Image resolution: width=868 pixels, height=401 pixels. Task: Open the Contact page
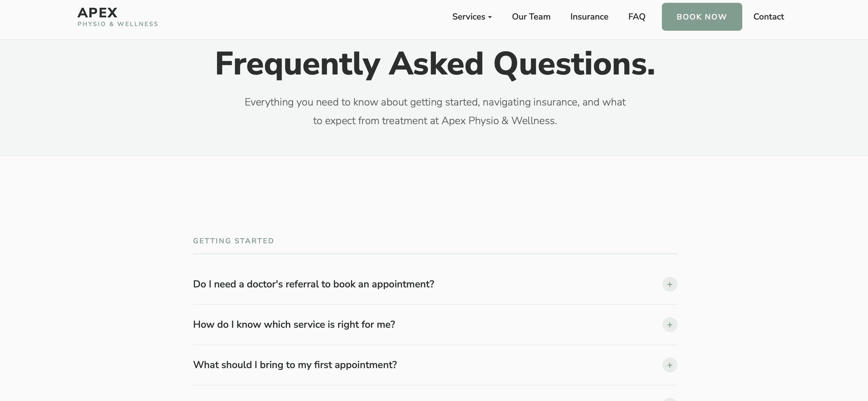769,16
